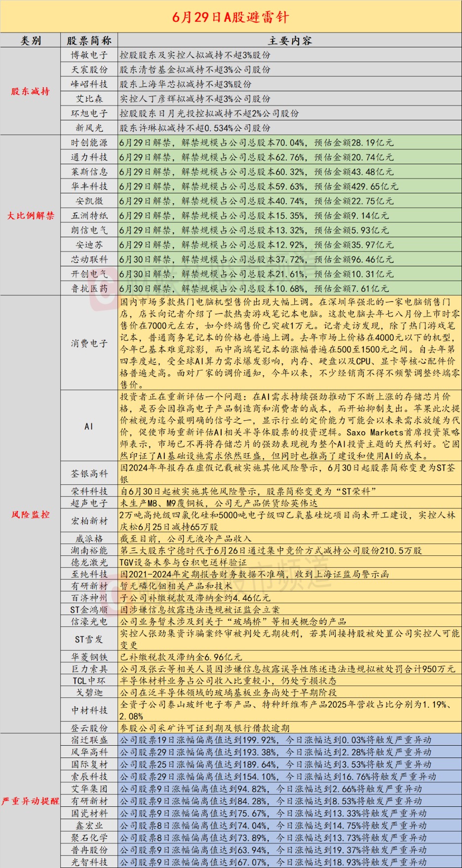
Task: Select stock name TCL中环
Action: coord(89,681)
